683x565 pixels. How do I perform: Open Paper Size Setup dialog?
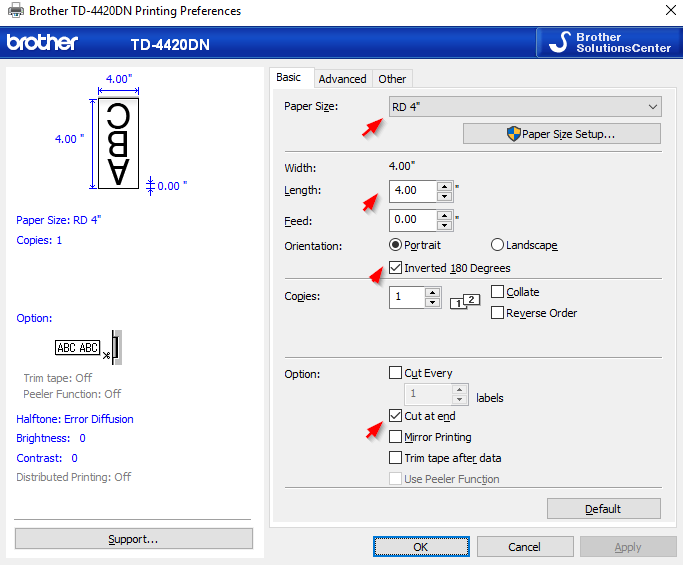[561, 134]
